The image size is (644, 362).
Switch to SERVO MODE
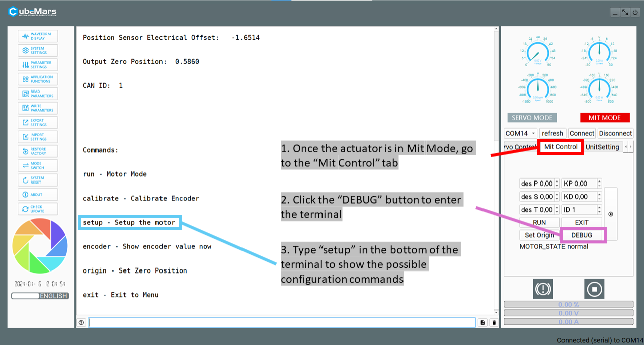[532, 118]
